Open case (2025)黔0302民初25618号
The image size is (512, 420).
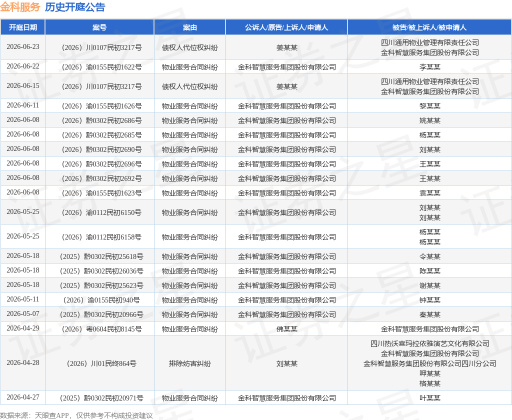[99, 256]
